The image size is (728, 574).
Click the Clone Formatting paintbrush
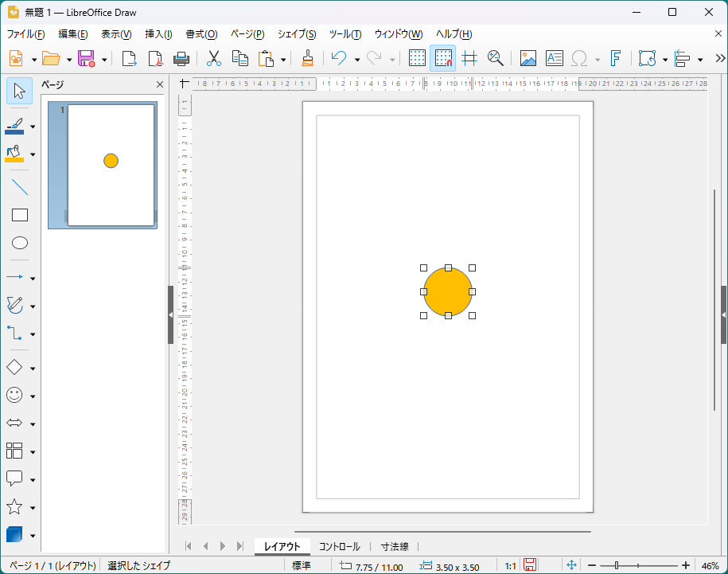[307, 58]
